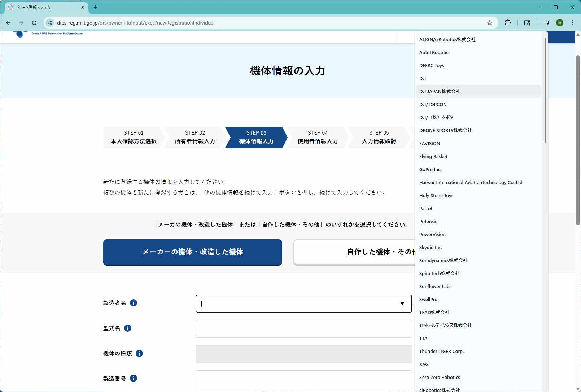Expand the 製造者名 dropdown arrow
581x392 pixels.
[402, 304]
